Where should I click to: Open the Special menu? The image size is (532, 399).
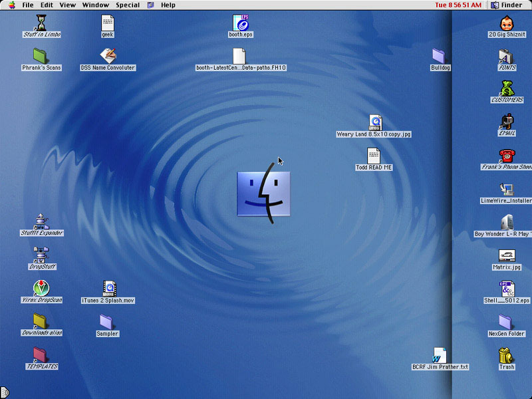click(128, 5)
